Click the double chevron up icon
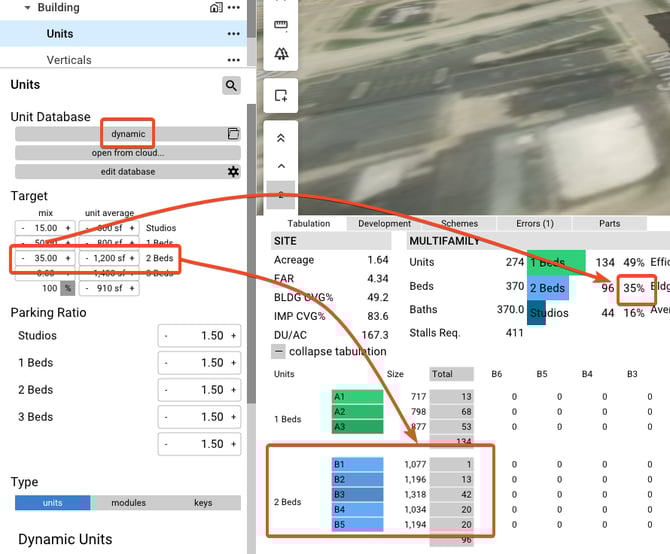670x554 pixels. click(281, 139)
